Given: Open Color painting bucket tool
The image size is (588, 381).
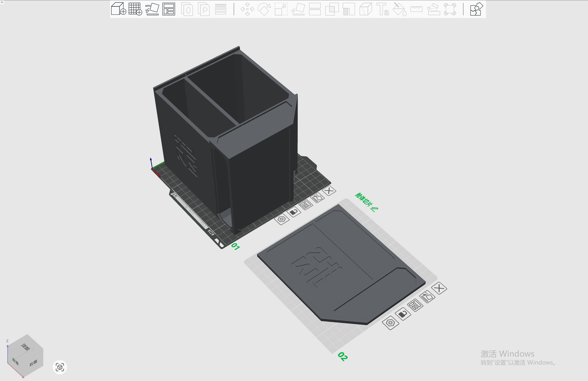Looking at the screenshot, I should tap(400, 9).
